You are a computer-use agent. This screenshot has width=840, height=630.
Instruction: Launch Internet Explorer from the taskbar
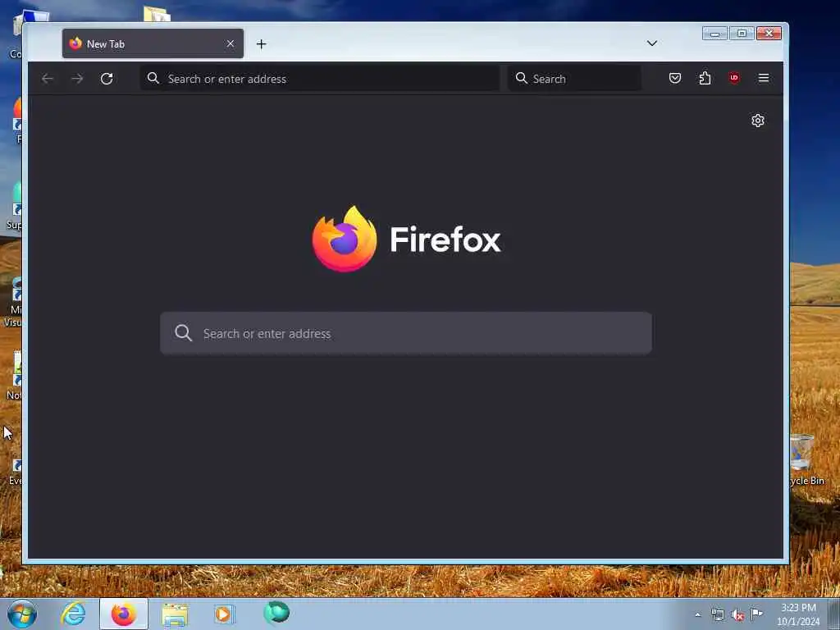tap(73, 614)
